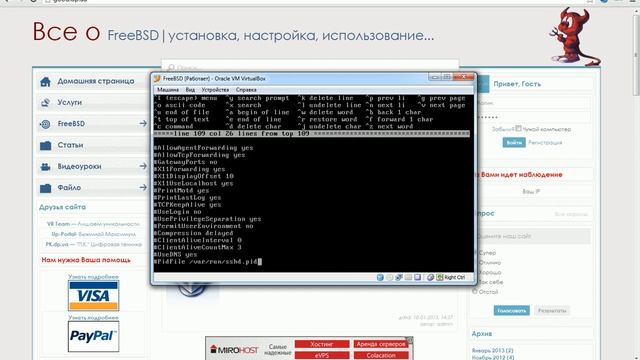The width and height of the screenshot is (640, 360).
Task: Click the wrench icon beside Услуги
Action: (45, 103)
